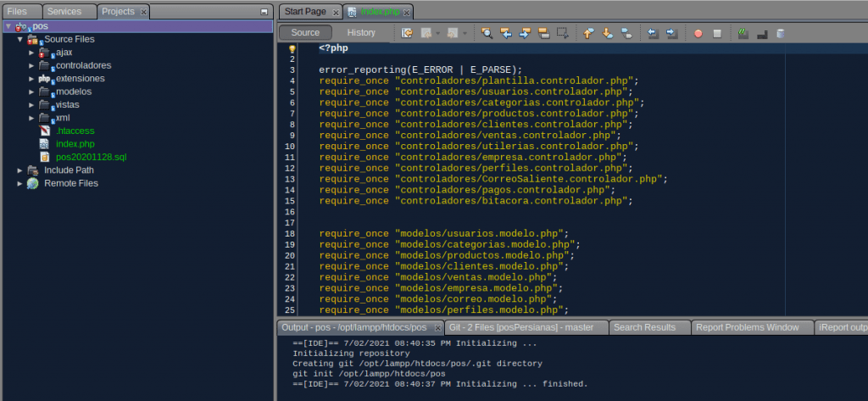Open the Search Results tab
Viewport: 868px width, 401px height.
click(644, 327)
